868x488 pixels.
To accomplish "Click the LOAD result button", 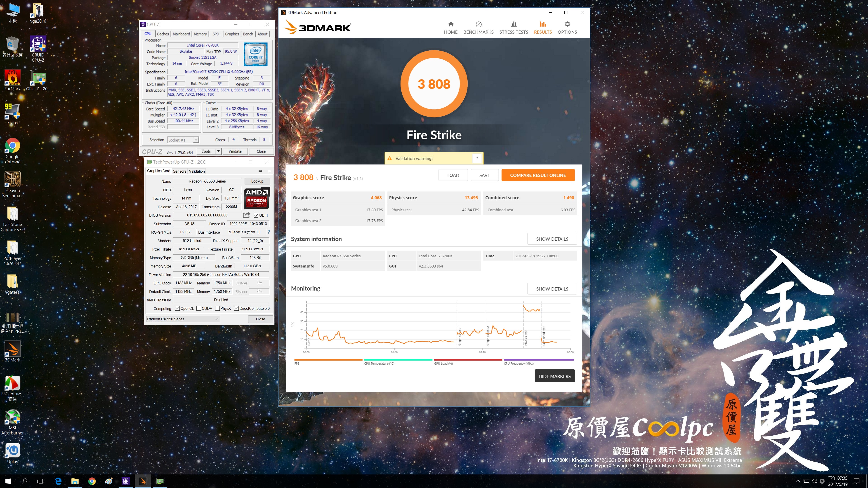I will coord(453,175).
